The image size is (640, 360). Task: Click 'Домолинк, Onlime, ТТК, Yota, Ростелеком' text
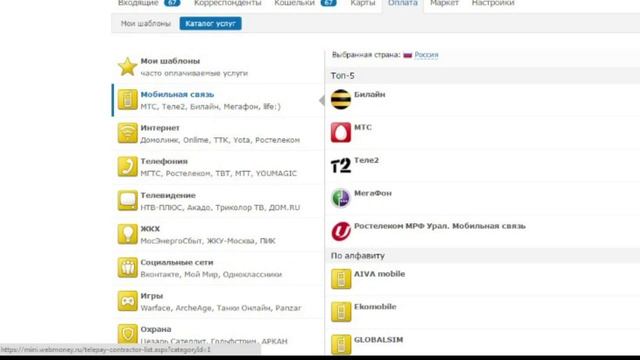(220, 140)
